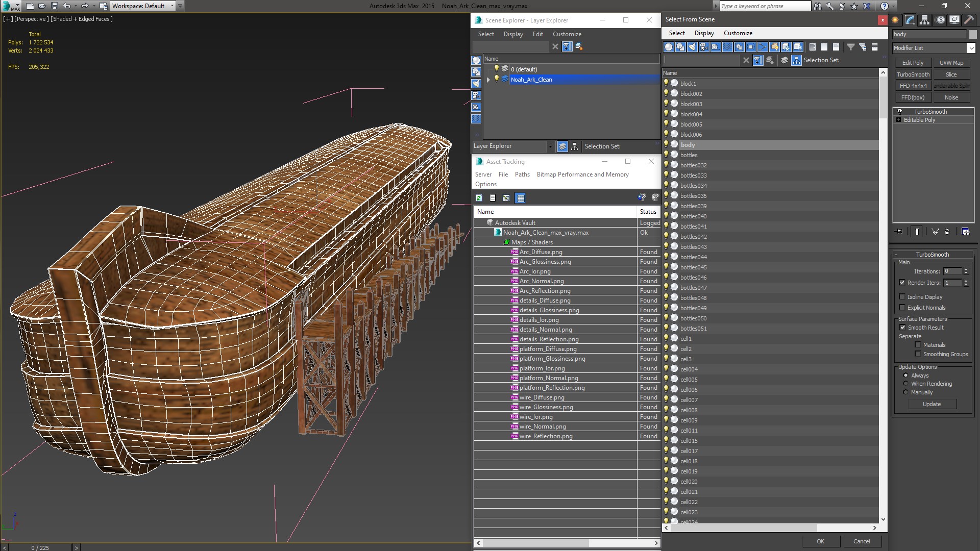
Task: Toggle Display Space Warps filter in Select From Scene
Action: (x=727, y=47)
